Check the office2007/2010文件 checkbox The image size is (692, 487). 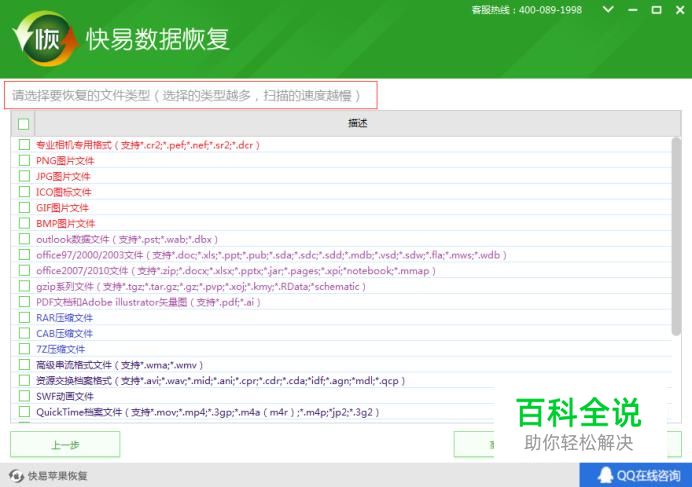(24, 270)
